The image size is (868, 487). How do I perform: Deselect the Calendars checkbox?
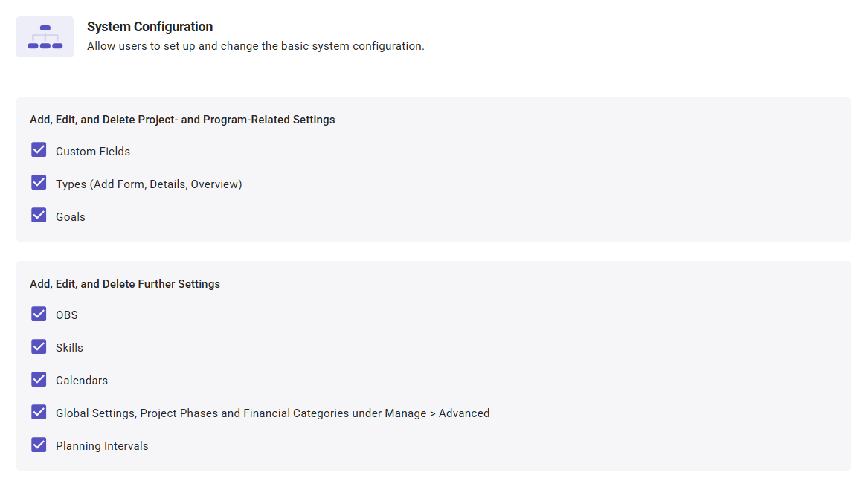(x=39, y=379)
